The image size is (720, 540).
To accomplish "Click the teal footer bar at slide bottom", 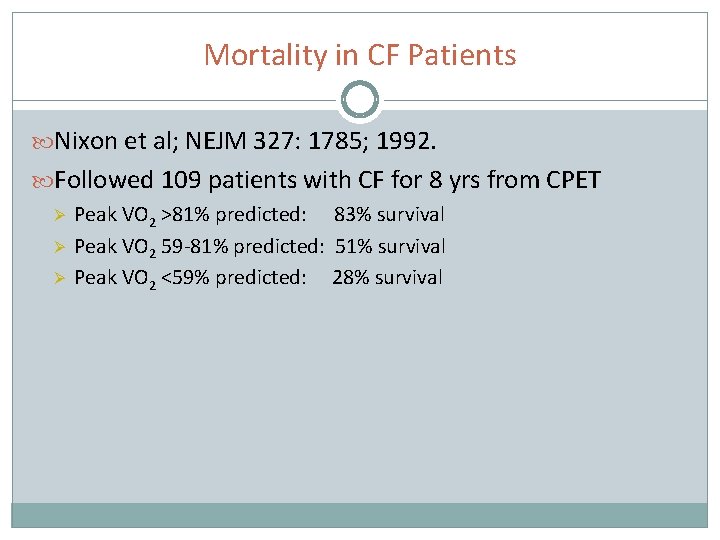I will [360, 514].
